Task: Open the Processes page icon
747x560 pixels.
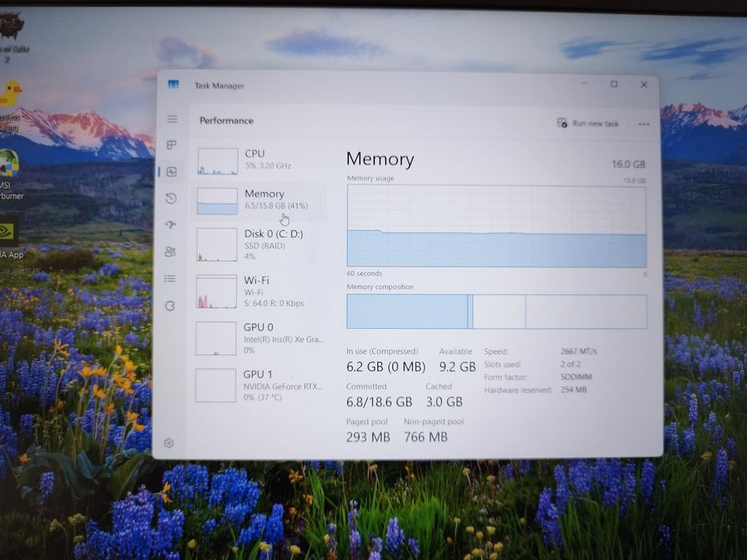Action: pos(172,146)
